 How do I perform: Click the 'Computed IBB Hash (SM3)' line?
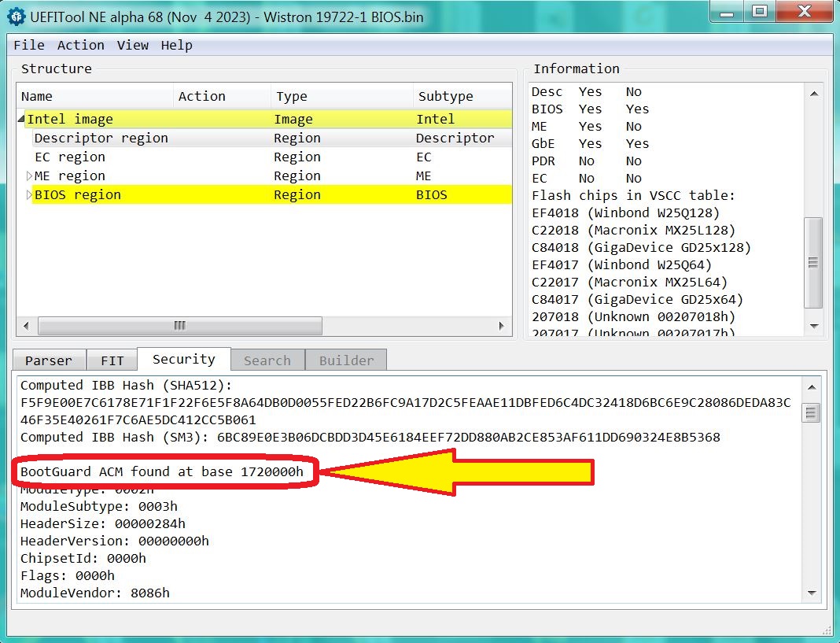click(370, 437)
